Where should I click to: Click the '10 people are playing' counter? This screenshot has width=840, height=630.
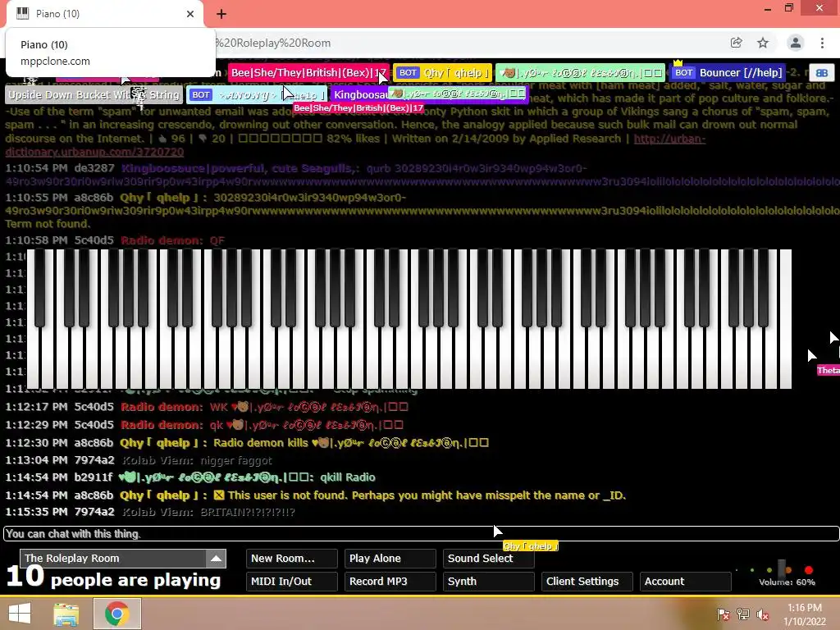pos(113,578)
